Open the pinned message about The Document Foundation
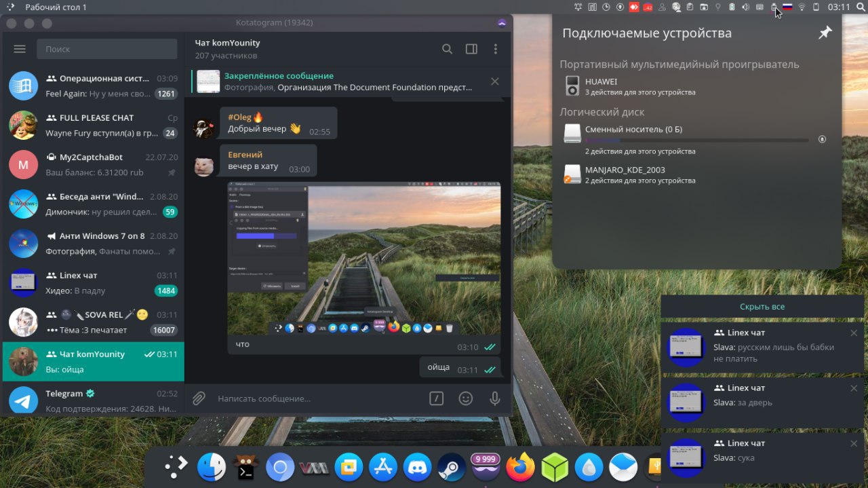 click(339, 81)
